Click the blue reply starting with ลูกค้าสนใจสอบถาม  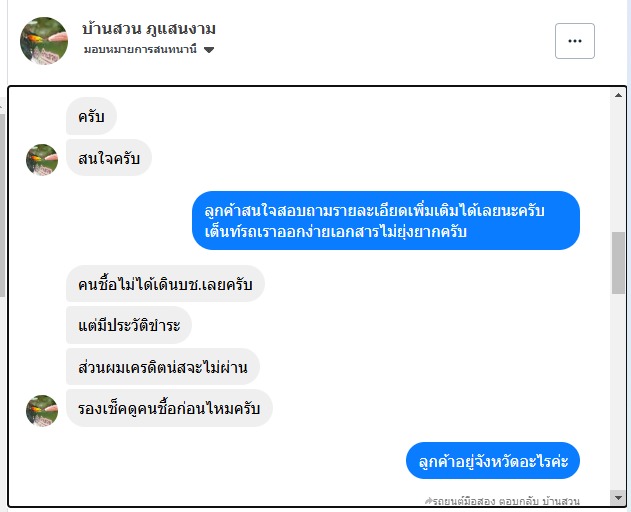click(386, 220)
